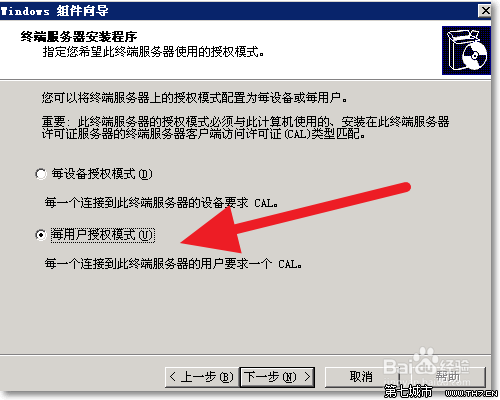Click the 重要 notice paragraph text
This screenshot has width=500, height=400.
pyautogui.click(x=245, y=127)
